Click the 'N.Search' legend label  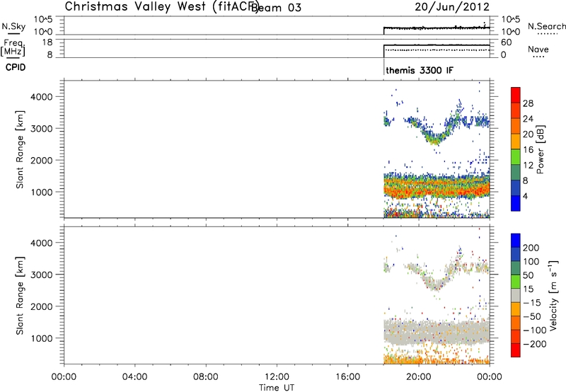pyautogui.click(x=546, y=26)
